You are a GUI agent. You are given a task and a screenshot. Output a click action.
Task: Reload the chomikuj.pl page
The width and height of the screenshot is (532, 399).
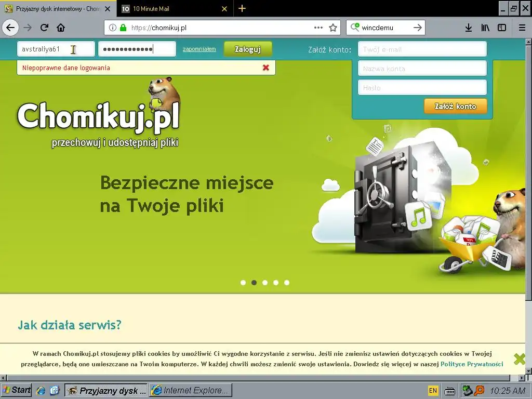pyautogui.click(x=44, y=28)
